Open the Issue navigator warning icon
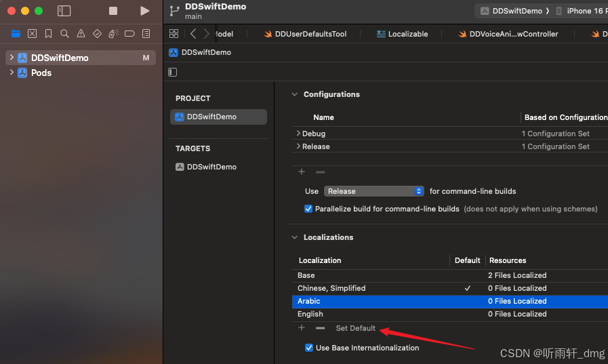Image resolution: width=608 pixels, height=364 pixels. tap(81, 34)
